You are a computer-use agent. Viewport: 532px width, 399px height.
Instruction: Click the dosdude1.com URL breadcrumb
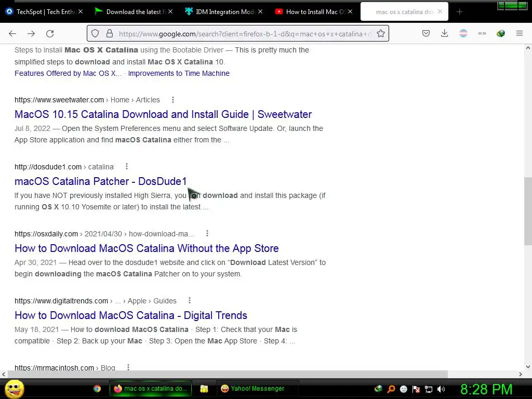click(x=64, y=167)
